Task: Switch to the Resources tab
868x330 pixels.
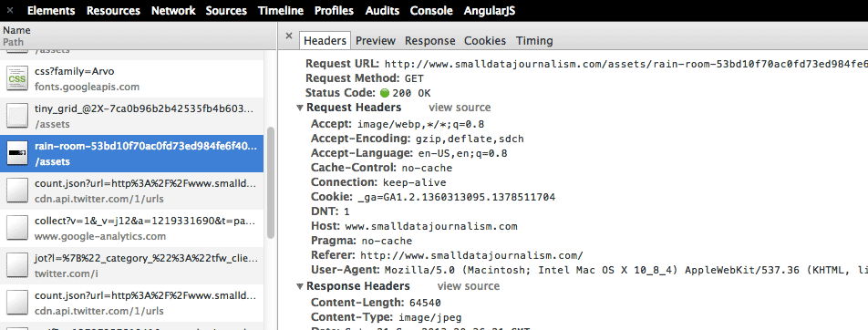Action: (113, 11)
